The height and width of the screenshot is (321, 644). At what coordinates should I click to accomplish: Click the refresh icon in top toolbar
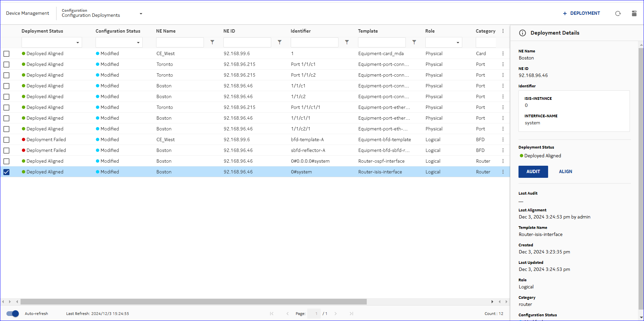point(618,13)
